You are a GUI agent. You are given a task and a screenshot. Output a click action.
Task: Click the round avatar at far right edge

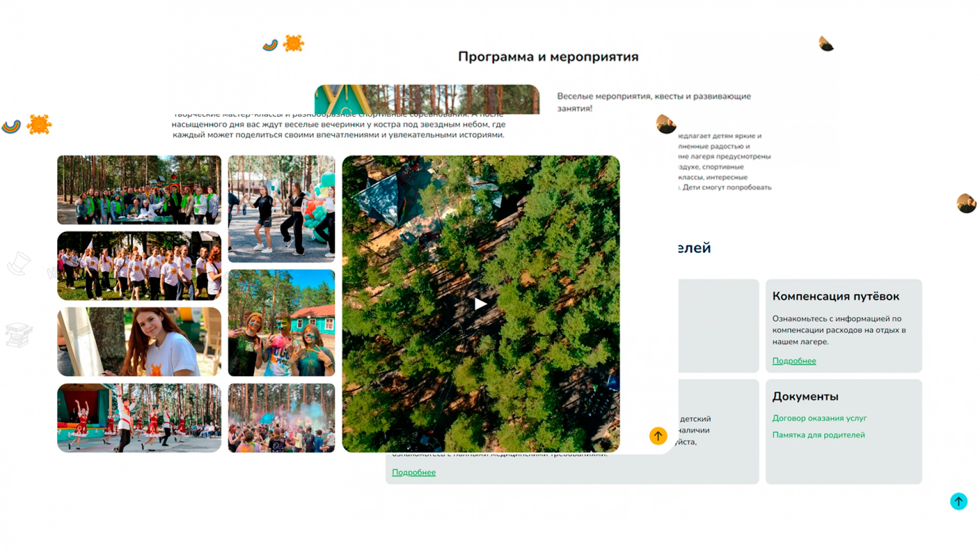click(966, 203)
